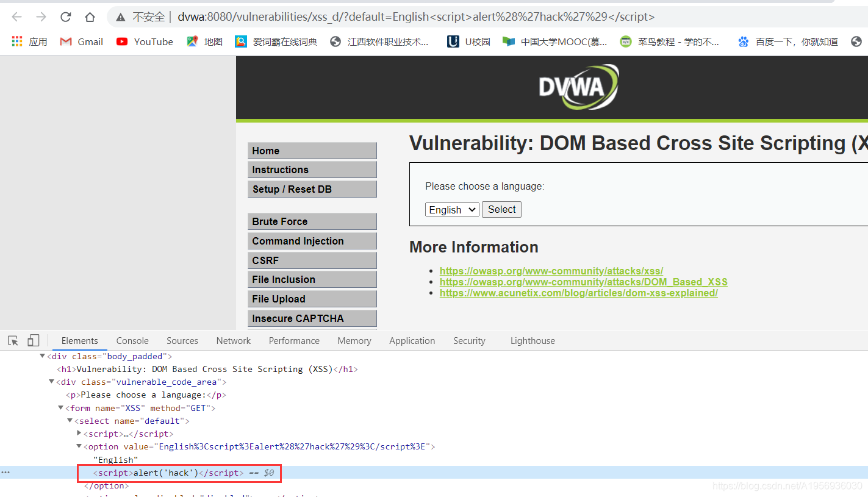Viewport: 868px width, 497px height.
Task: Click the More Information heading
Action: 474,247
